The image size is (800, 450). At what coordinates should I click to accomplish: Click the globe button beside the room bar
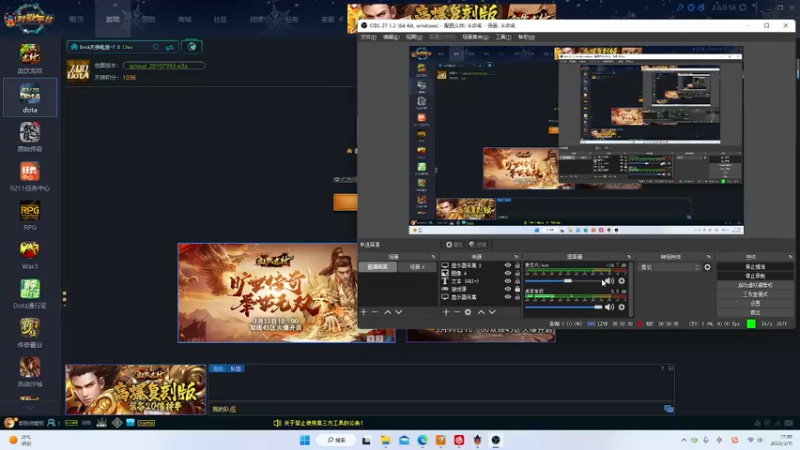[192, 47]
